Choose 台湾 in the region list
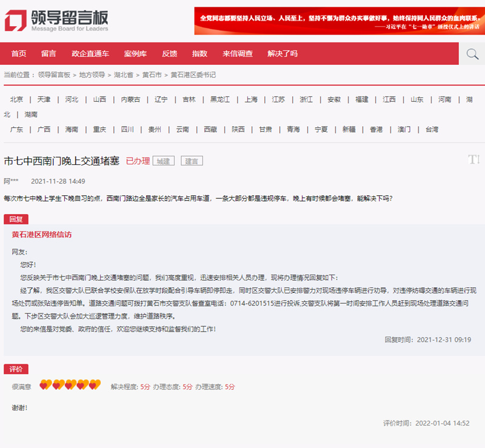 click(432, 130)
